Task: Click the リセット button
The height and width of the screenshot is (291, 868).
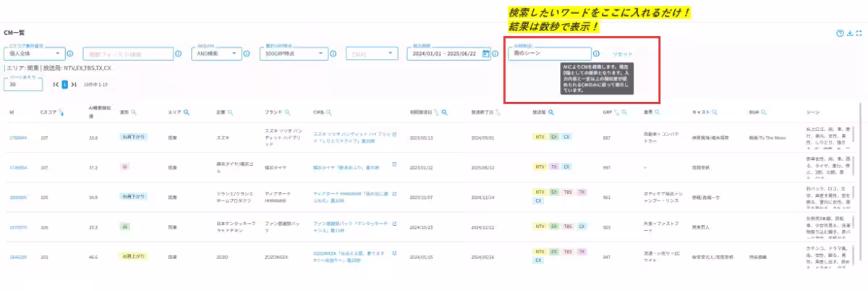Action: click(622, 54)
